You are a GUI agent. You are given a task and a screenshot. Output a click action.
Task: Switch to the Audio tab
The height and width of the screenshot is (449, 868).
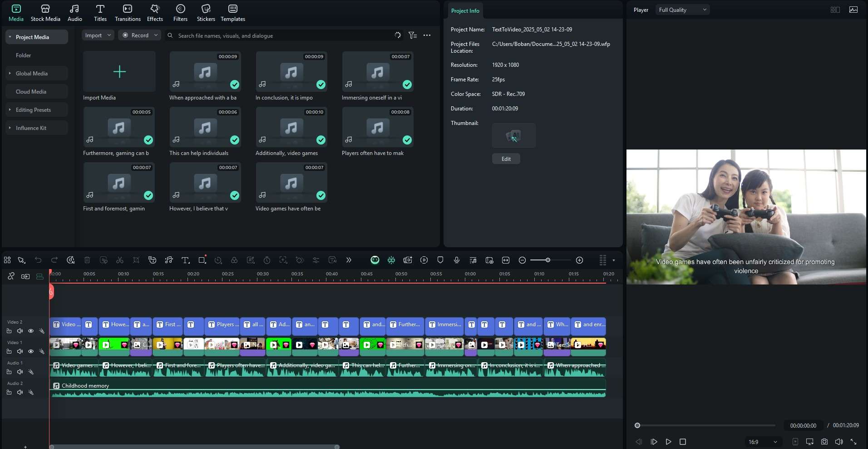click(x=75, y=13)
